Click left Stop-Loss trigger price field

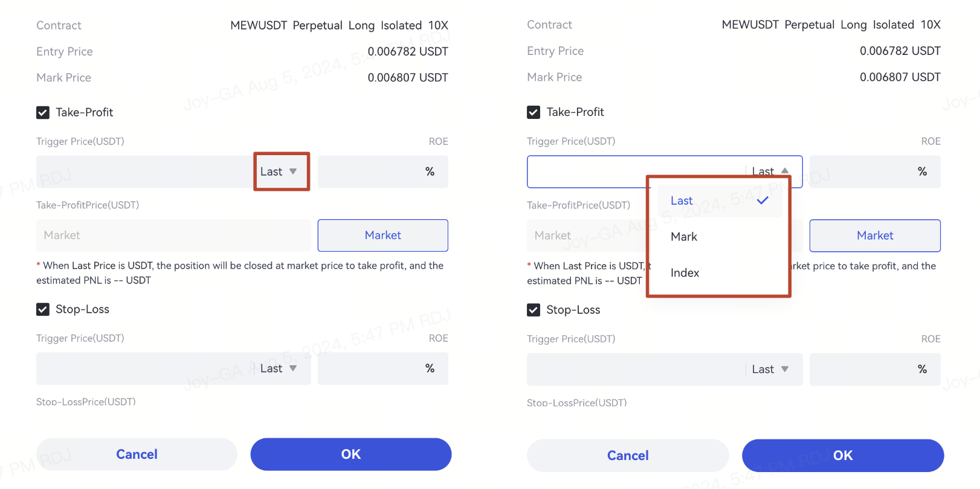[x=145, y=369]
